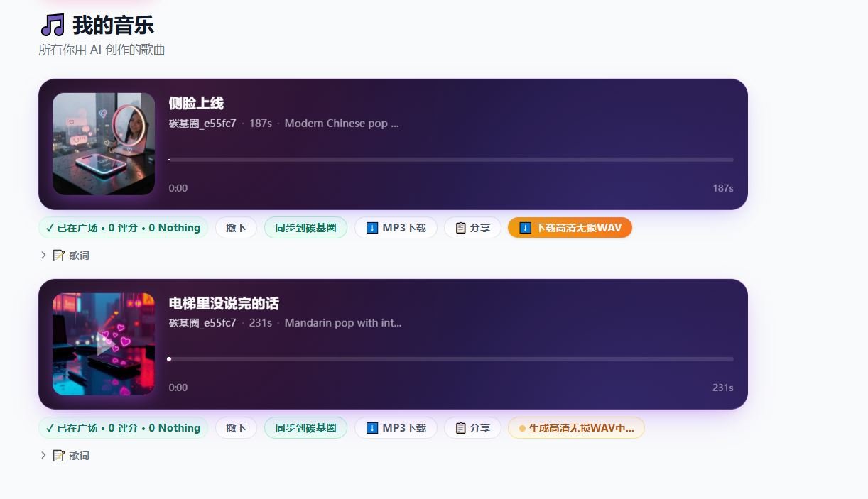Viewport: 868px width, 499px height.
Task: Click the notepad icon of 电梯里没说完的话 歌词
Action: (x=59, y=456)
